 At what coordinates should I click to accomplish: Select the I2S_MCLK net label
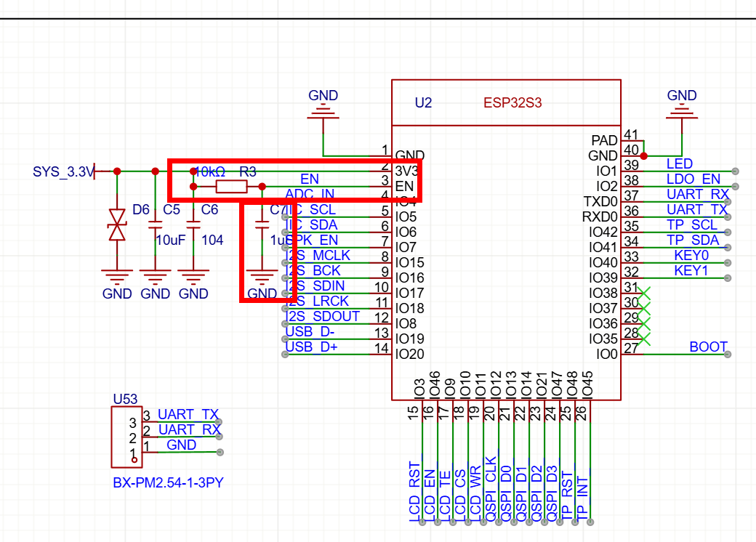coord(318,255)
